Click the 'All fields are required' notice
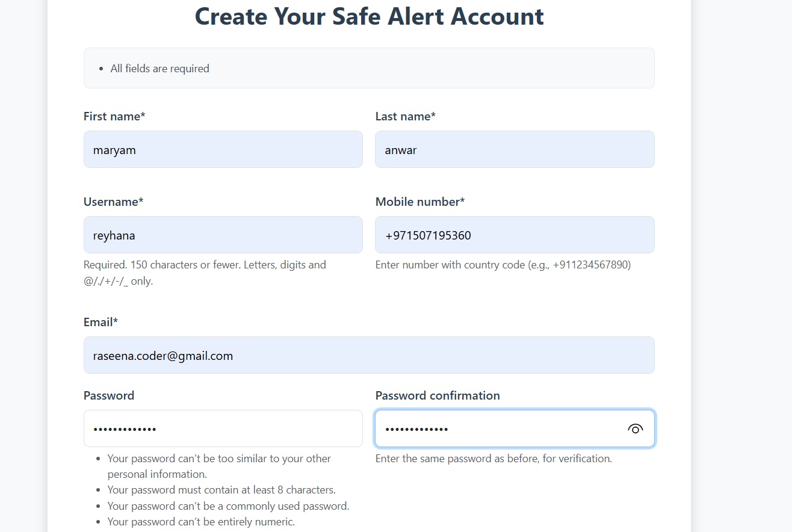 [x=160, y=69]
